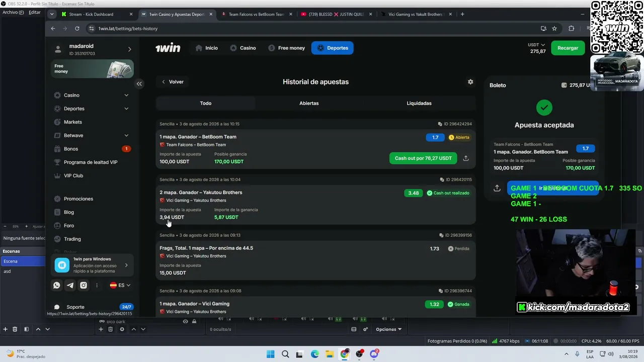This screenshot has width=644, height=362.
Task: Cash out por 76,27 USDT
Action: click(423, 158)
